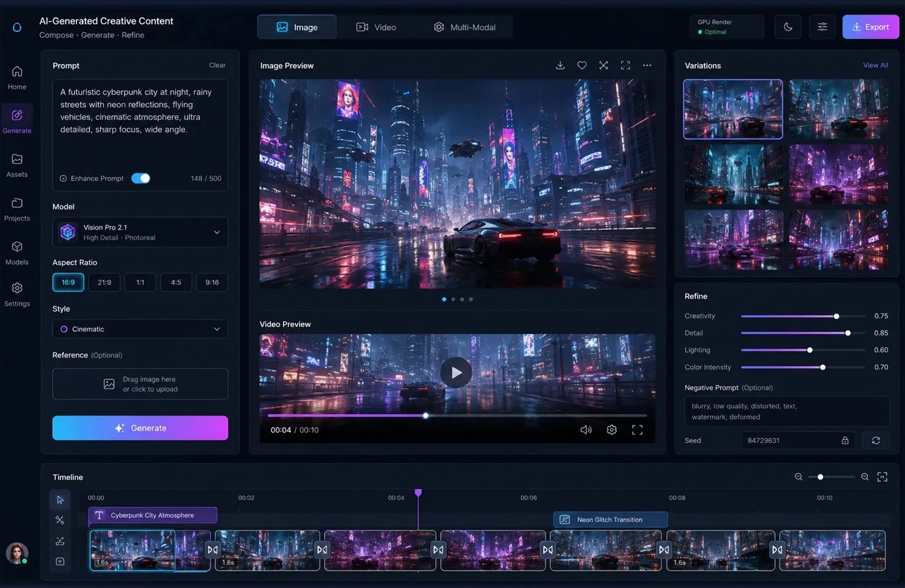
Task: Randomize the seed with the refresh icon
Action: [876, 440]
